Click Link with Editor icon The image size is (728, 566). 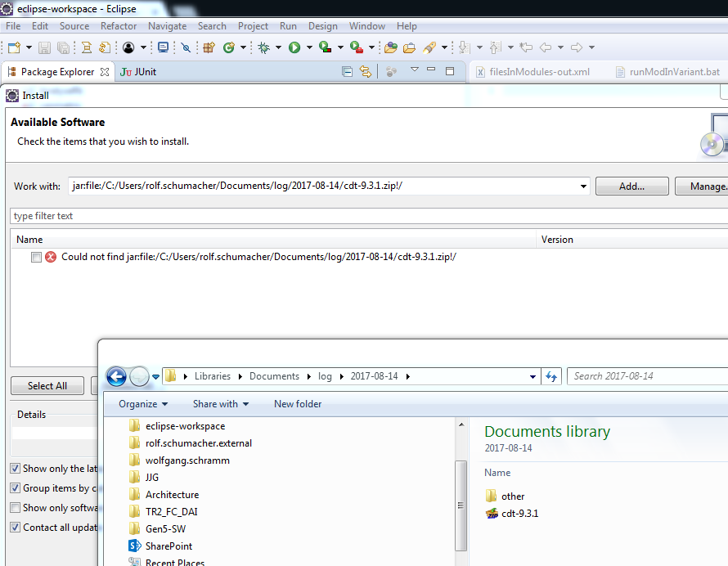coord(365,72)
